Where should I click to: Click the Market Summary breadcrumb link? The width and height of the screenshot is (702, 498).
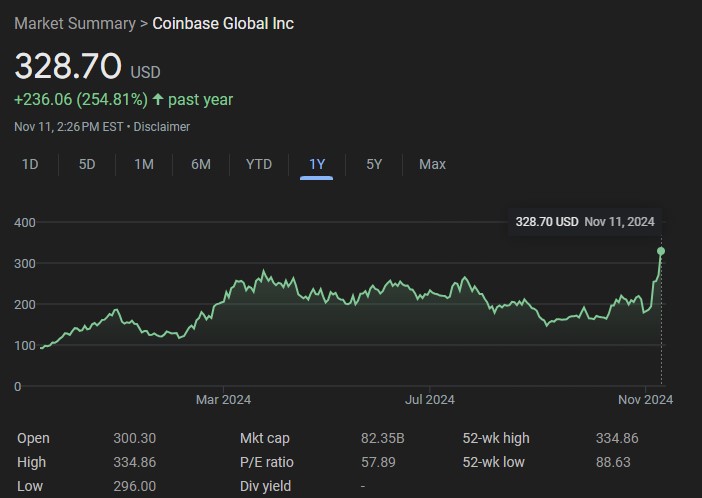[x=75, y=23]
